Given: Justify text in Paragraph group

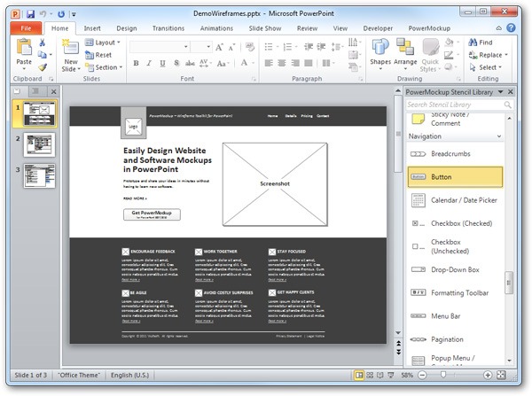Looking at the screenshot, I should point(309,63).
